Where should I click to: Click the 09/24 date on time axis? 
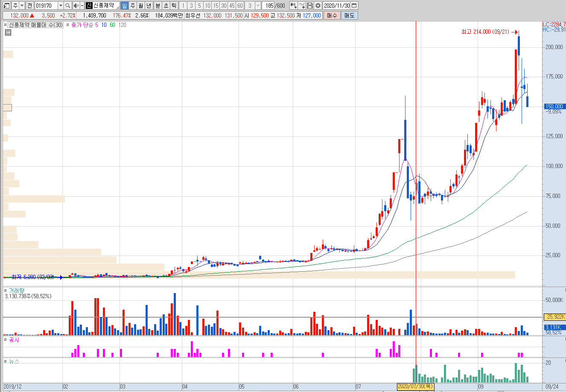[552, 386]
